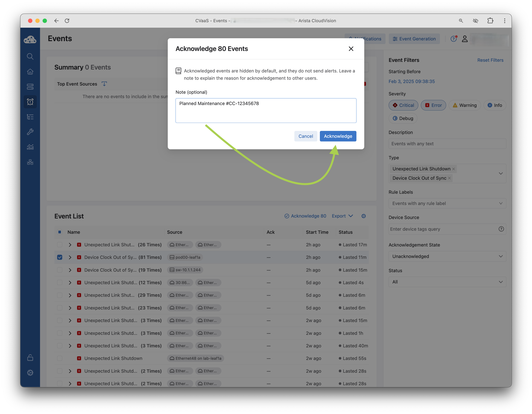This screenshot has height=414, width=532.
Task: Open the Events alarm icon in sidebar
Action: (30, 102)
